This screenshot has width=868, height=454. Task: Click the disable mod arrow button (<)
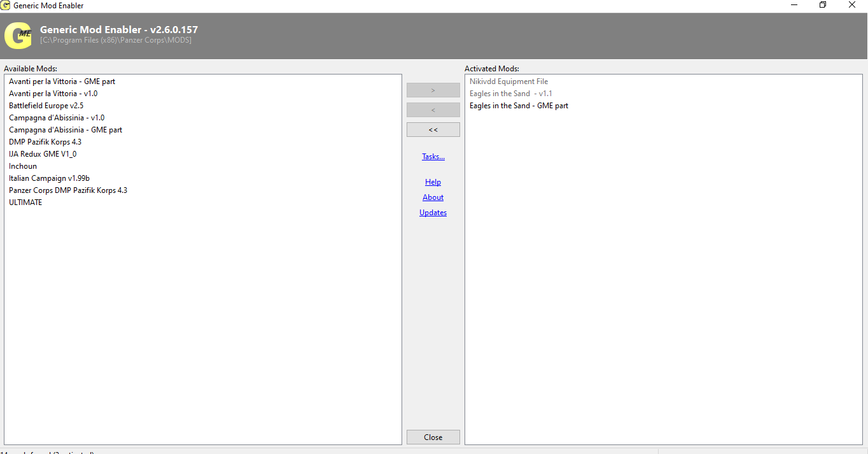coord(433,110)
